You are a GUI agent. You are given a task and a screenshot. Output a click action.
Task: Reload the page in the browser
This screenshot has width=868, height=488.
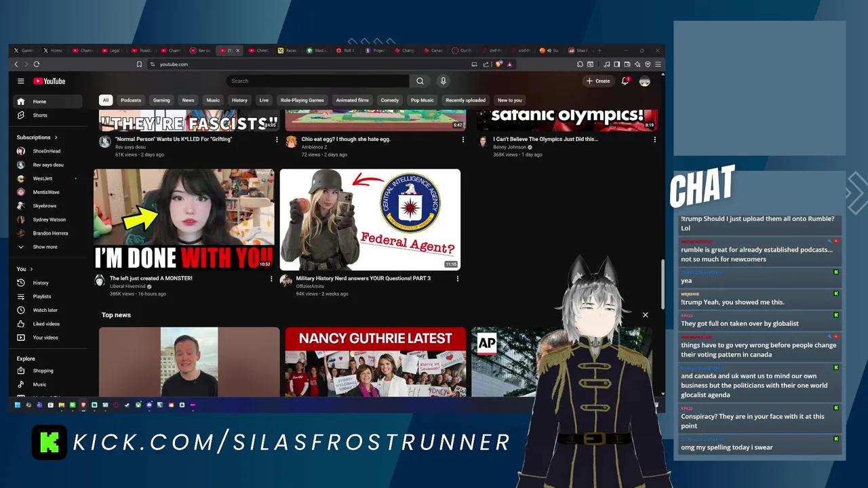(37, 64)
